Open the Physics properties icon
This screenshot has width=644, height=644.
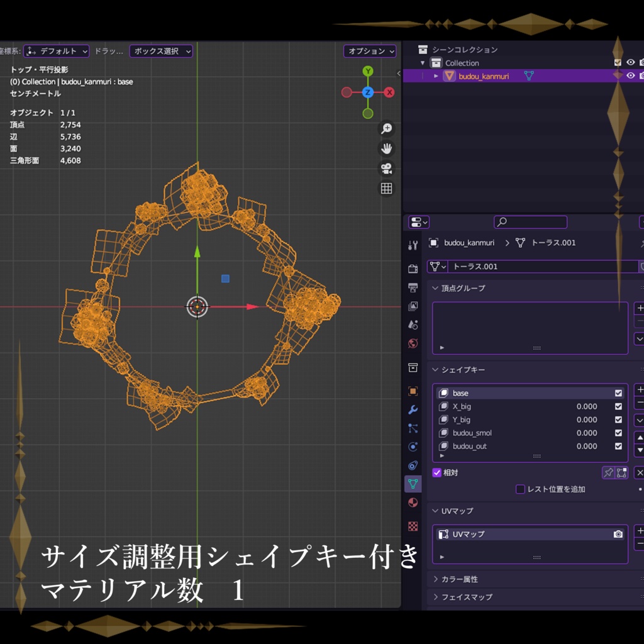[413, 445]
